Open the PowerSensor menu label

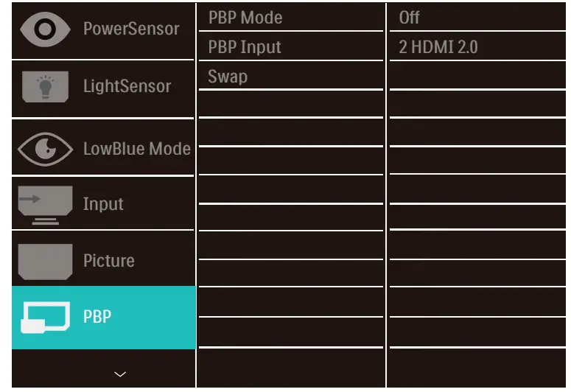pos(131,29)
